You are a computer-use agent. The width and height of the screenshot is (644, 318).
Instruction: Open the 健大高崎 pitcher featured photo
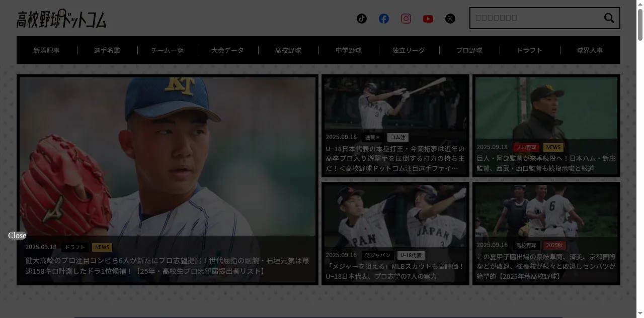pos(168,156)
